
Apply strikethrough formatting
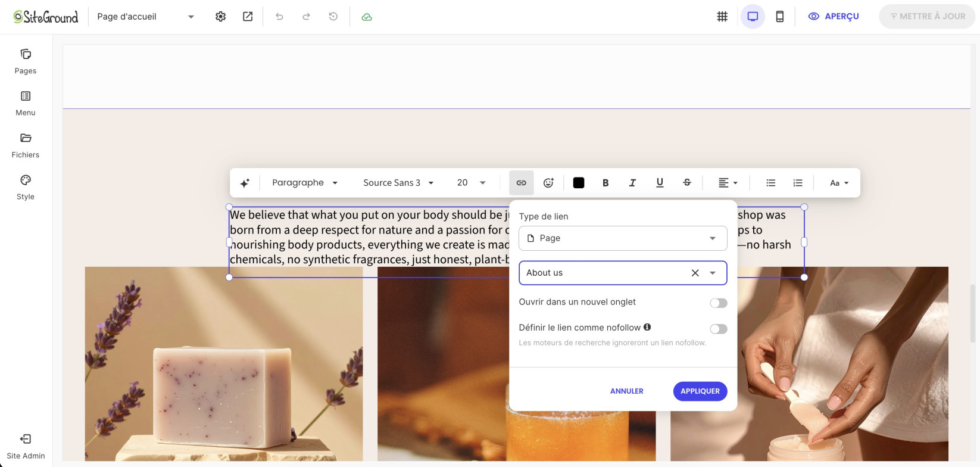point(686,183)
